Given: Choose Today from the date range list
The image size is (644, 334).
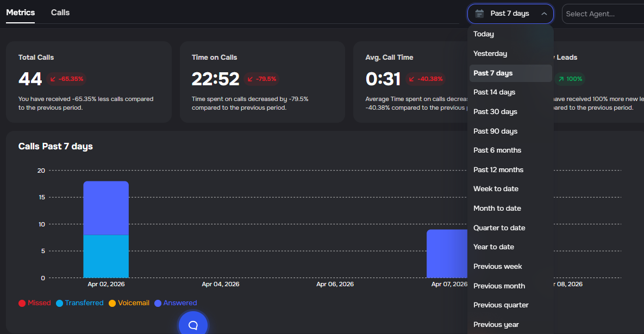Looking at the screenshot, I should tap(484, 34).
